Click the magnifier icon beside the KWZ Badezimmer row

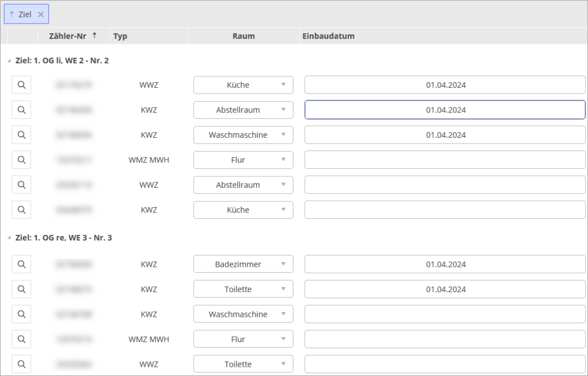[21, 264]
